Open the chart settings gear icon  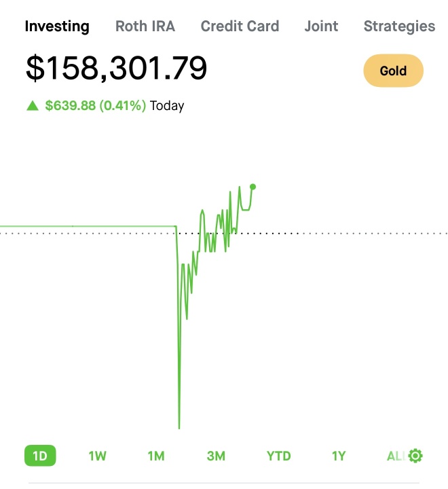pyautogui.click(x=415, y=456)
